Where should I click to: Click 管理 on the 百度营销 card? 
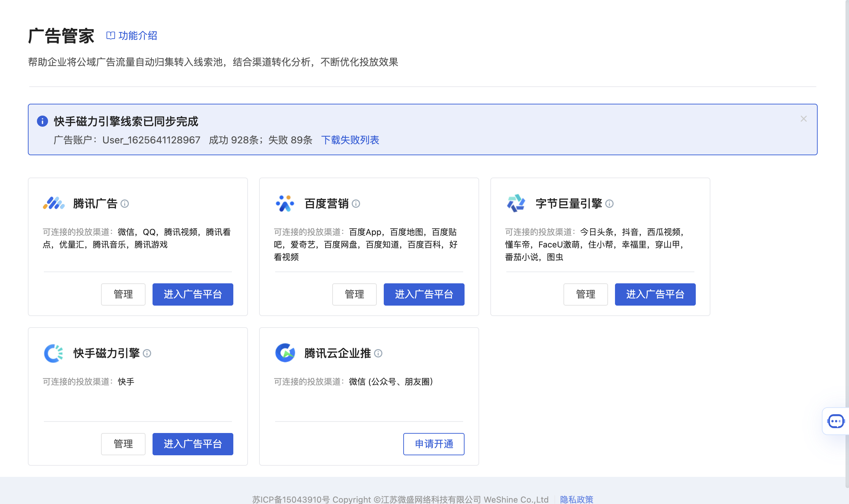[355, 294]
